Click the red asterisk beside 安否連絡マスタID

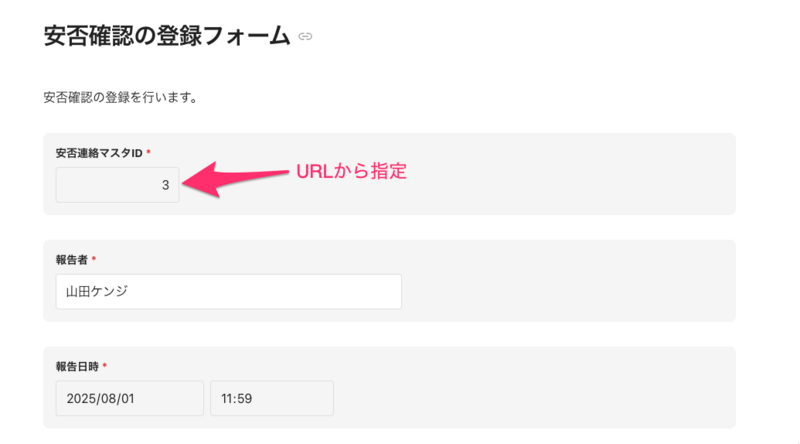click(x=149, y=152)
